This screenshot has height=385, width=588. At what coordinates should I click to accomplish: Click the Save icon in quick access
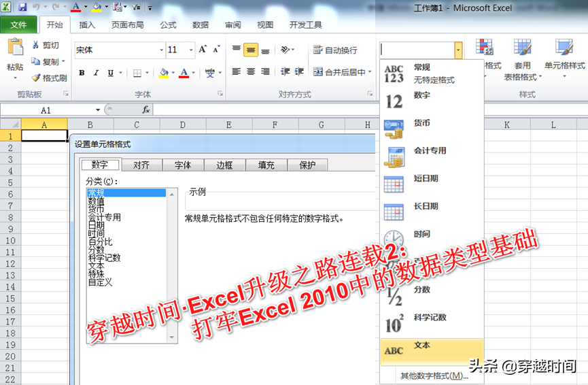click(22, 7)
